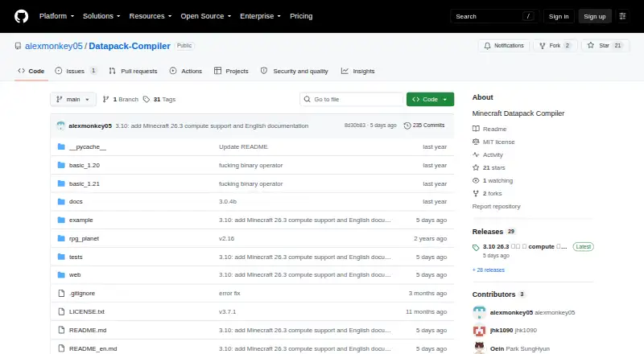Open the LICENSE.txt file
The image size is (644, 354).
point(87,311)
